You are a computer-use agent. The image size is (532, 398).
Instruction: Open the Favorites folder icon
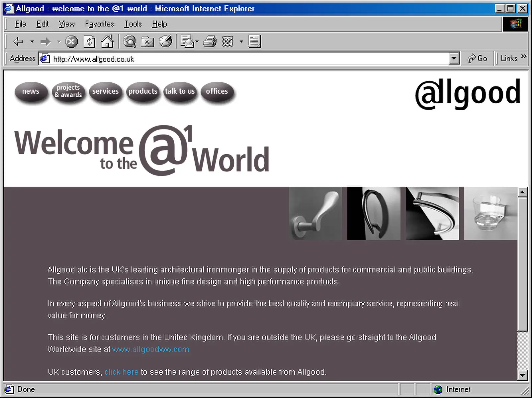(x=147, y=42)
